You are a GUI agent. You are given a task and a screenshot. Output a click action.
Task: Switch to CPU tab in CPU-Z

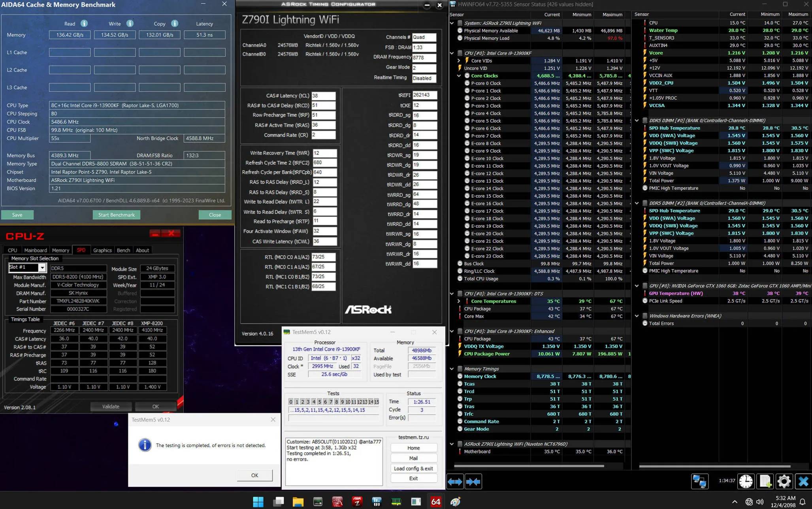pos(12,250)
